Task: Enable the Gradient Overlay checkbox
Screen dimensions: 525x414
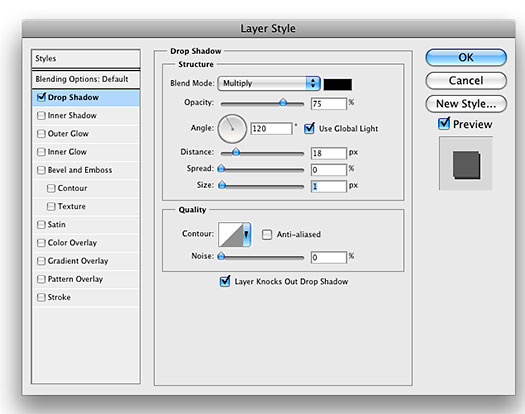Action: pyautogui.click(x=41, y=261)
